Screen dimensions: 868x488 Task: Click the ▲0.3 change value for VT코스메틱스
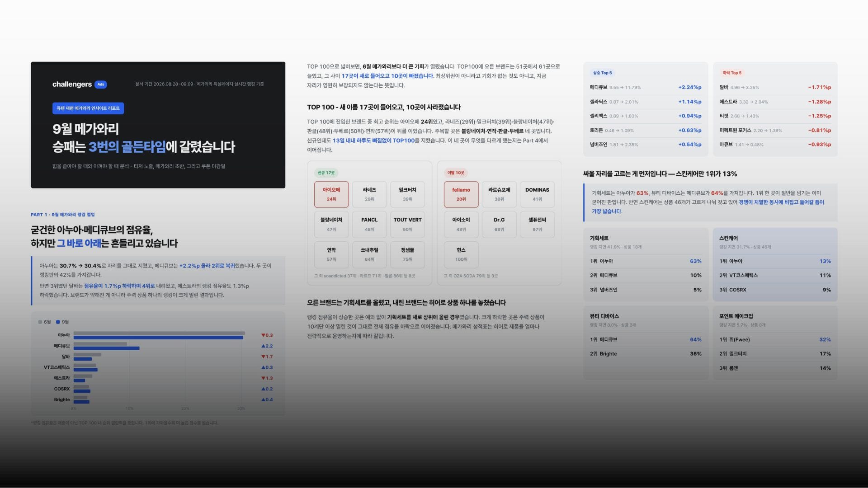point(267,367)
